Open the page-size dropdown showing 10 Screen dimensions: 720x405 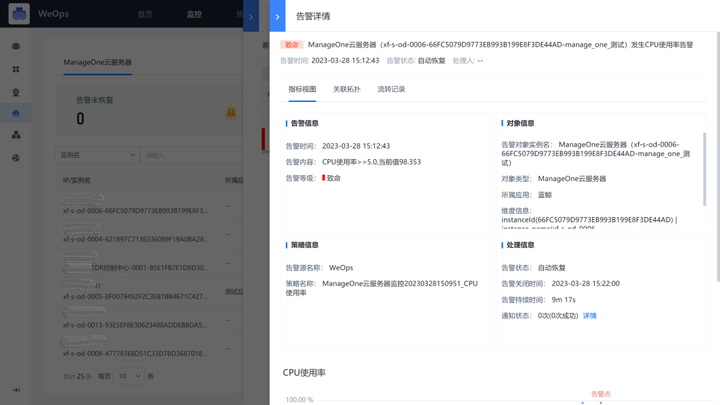[x=129, y=377]
